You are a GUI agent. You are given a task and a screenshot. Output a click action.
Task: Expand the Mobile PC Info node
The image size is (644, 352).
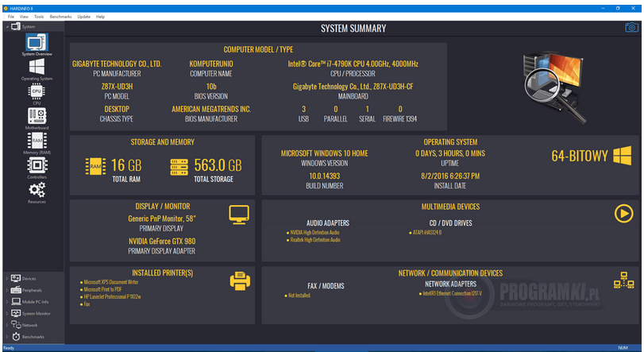[7, 302]
